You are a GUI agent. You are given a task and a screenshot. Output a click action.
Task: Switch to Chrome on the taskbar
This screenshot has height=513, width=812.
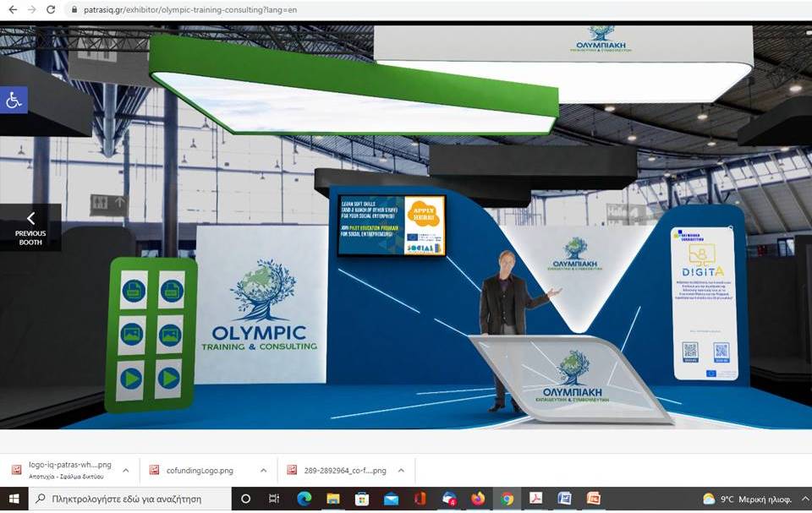[507, 499]
